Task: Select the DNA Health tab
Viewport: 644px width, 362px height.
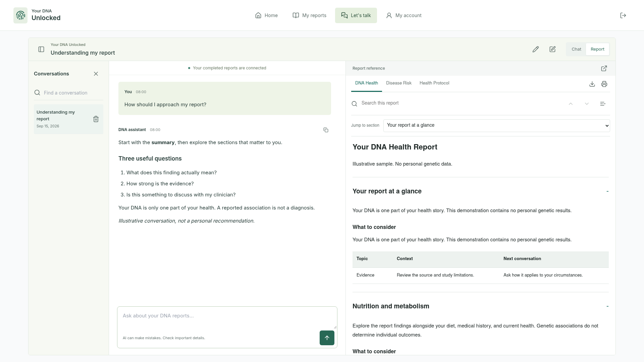Action: (366, 83)
